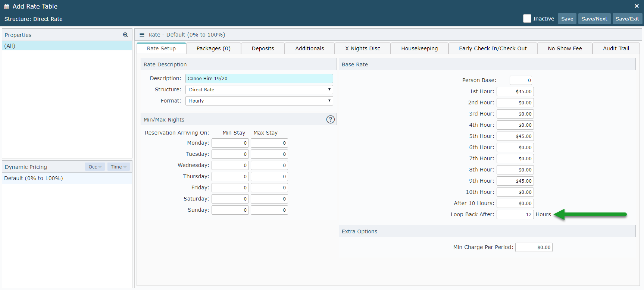Click the Loop Back After hours field
The height and width of the screenshot is (290, 644).
pos(515,215)
